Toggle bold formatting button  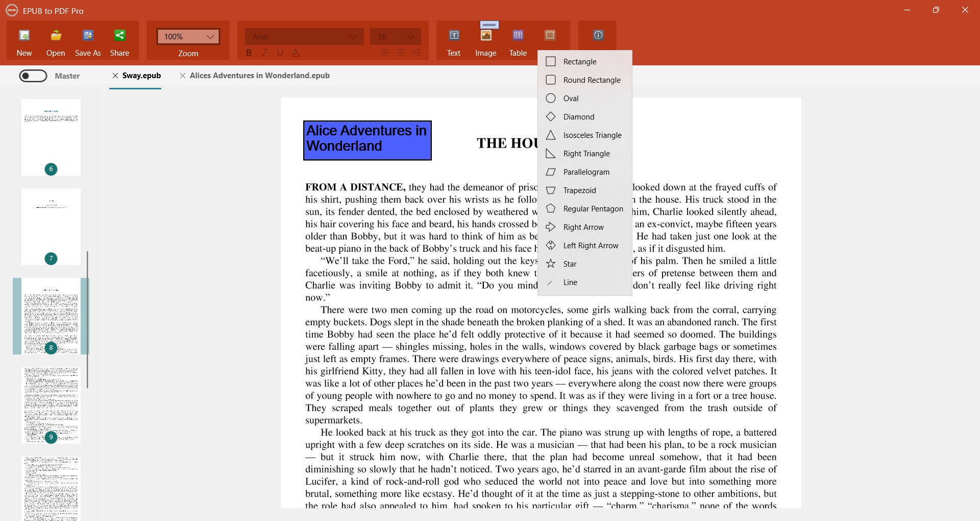249,53
